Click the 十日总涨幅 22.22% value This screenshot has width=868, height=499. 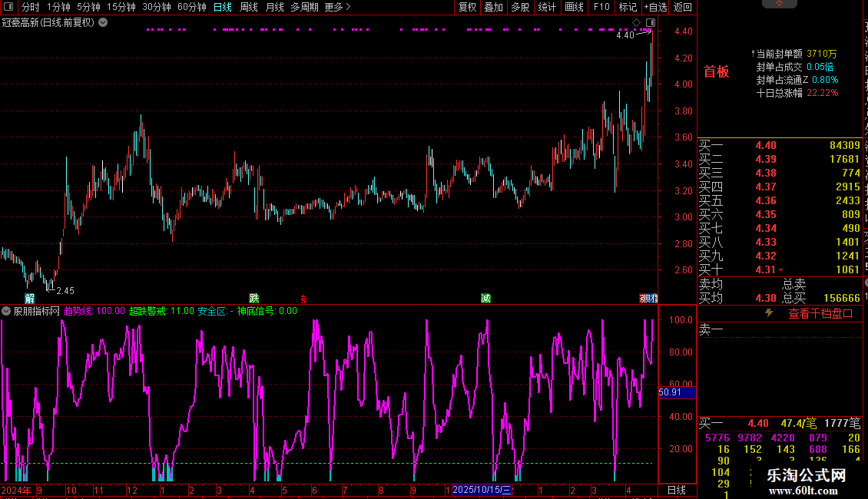[x=822, y=93]
